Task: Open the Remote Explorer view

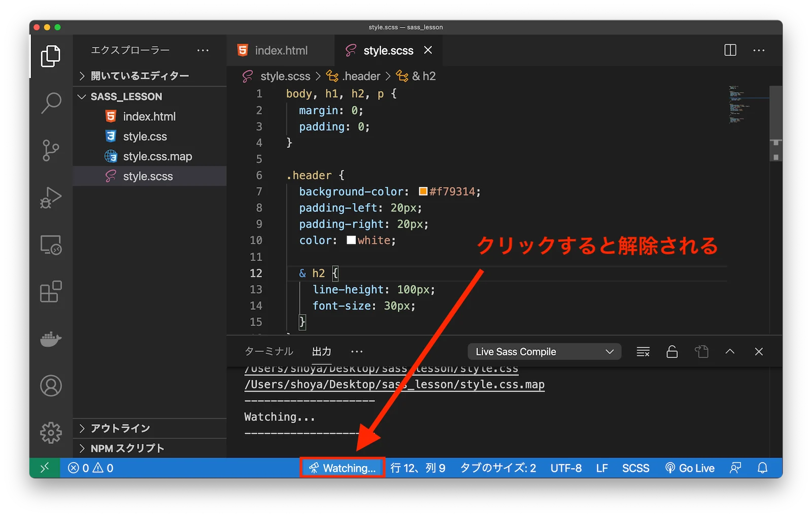Action: point(51,245)
